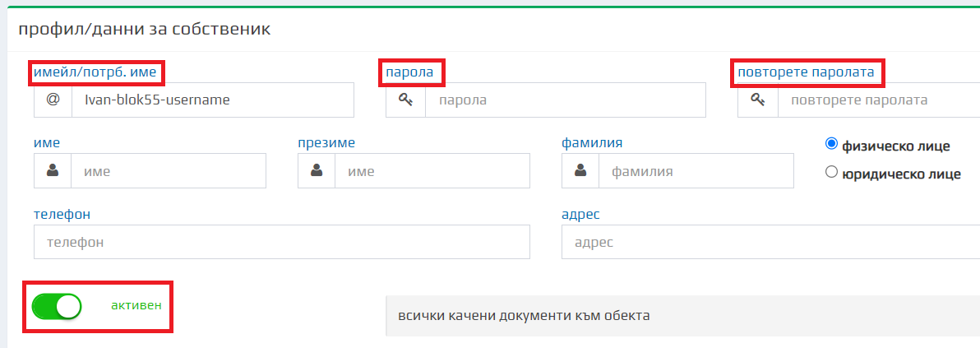This screenshot has width=980, height=348.
Task: Focus the парола password input field
Action: (564, 100)
